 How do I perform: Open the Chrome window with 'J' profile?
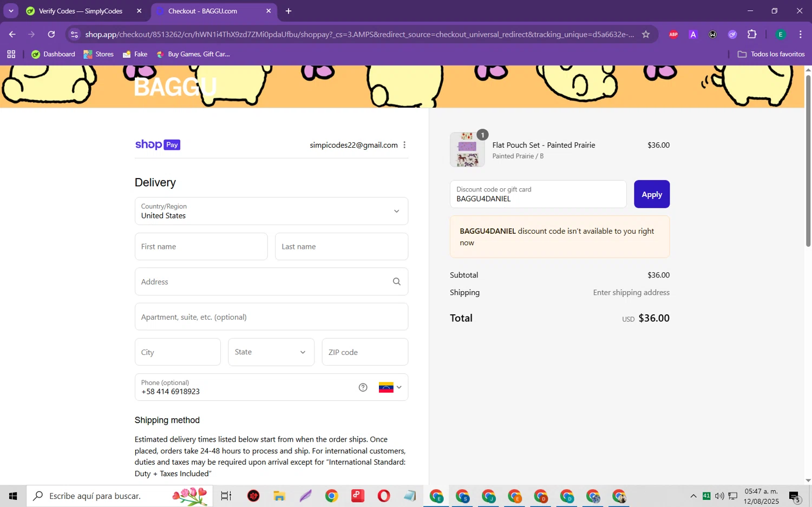[489, 496]
